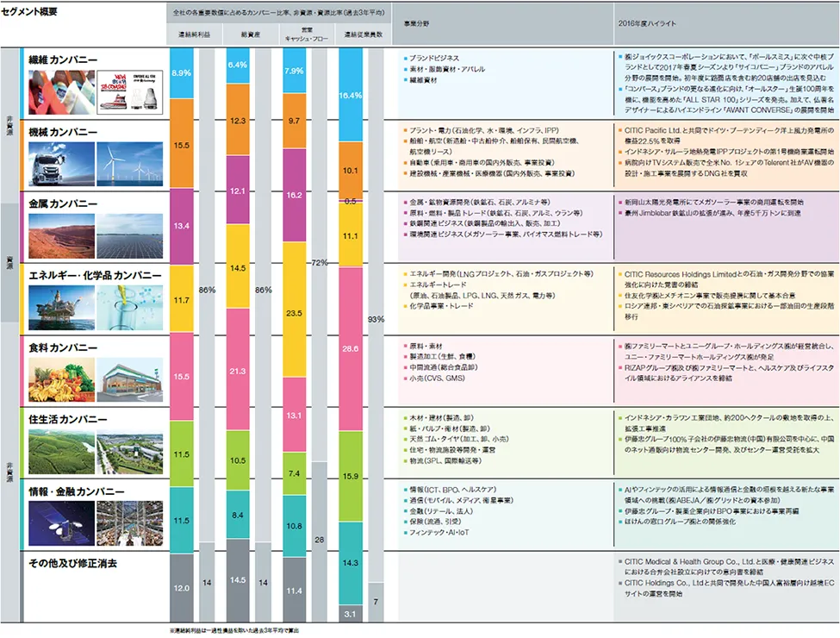This screenshot has width=840, height=638.
Task: Click the 機械カンパニー heading
Action: (63, 131)
